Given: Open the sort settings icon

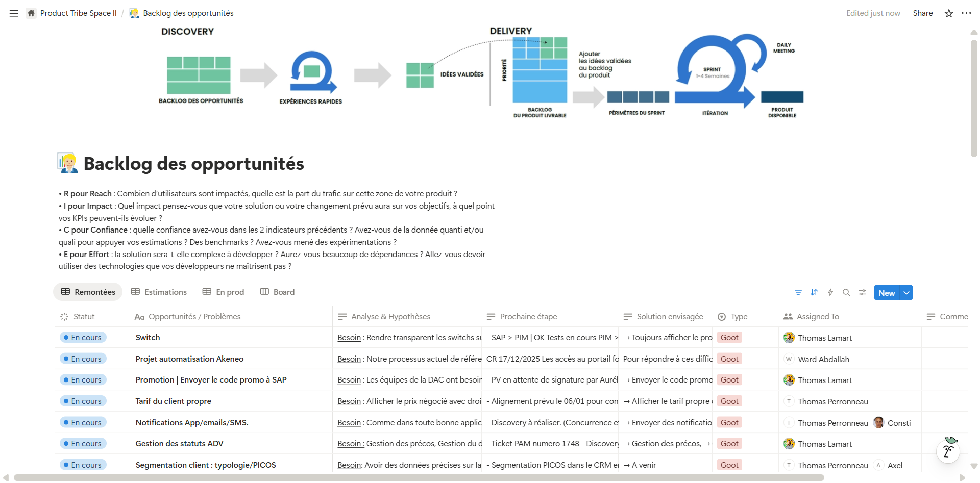Looking at the screenshot, I should (814, 292).
